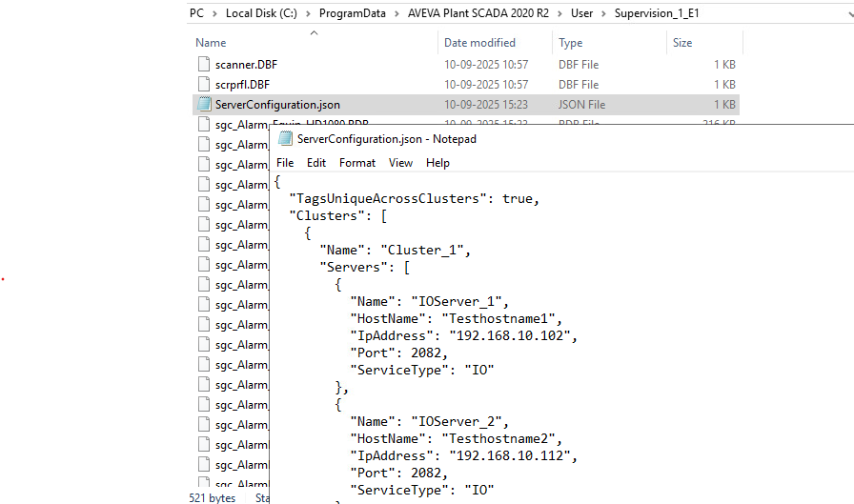Sort files by the Date modified column

pyautogui.click(x=479, y=43)
